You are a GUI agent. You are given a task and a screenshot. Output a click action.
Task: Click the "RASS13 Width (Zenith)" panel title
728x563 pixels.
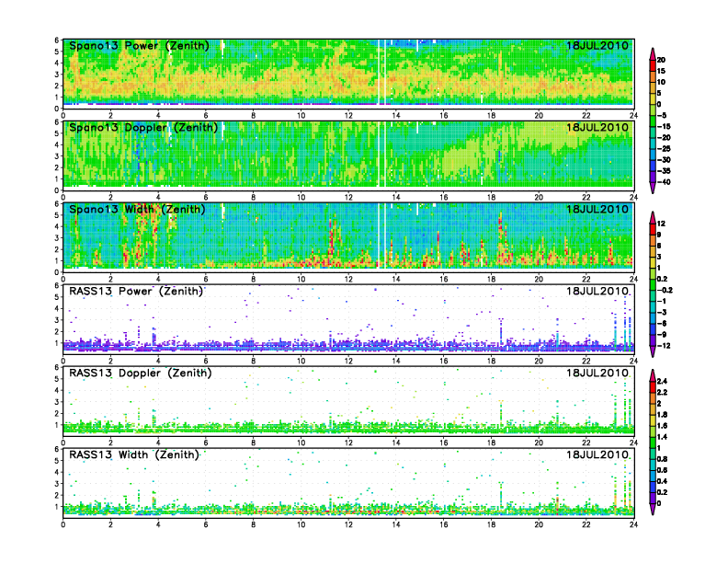click(x=134, y=454)
